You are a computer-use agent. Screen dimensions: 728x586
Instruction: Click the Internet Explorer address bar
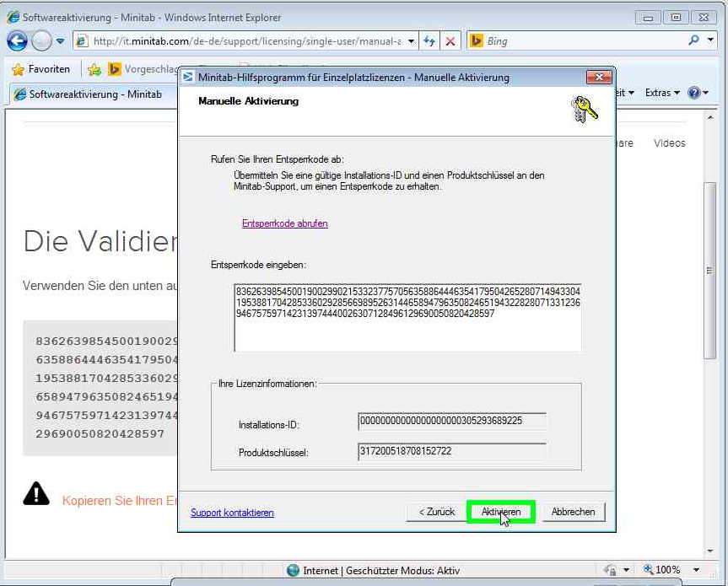pos(246,41)
